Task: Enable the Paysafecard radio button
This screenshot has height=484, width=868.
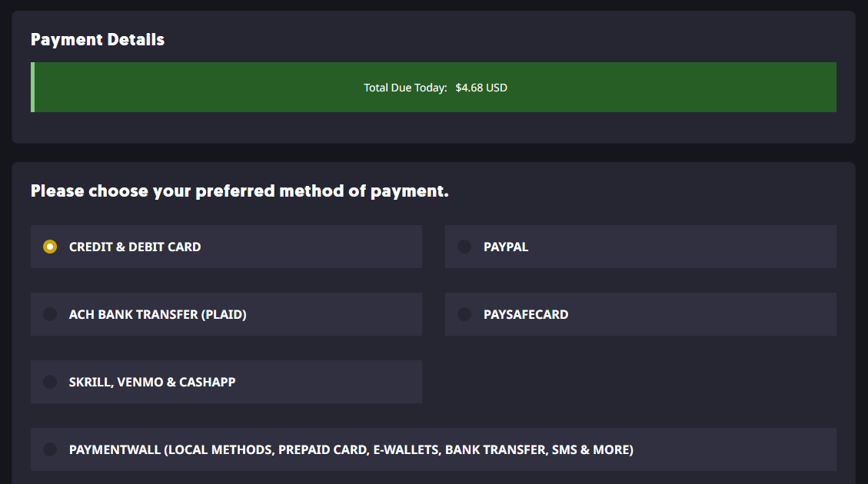Action: (464, 314)
